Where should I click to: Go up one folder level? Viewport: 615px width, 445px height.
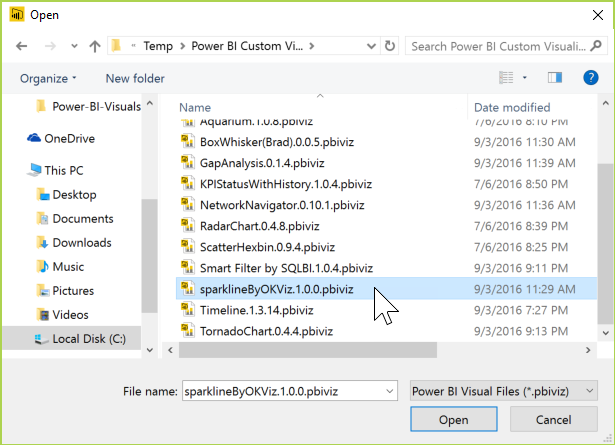pyautogui.click(x=95, y=46)
